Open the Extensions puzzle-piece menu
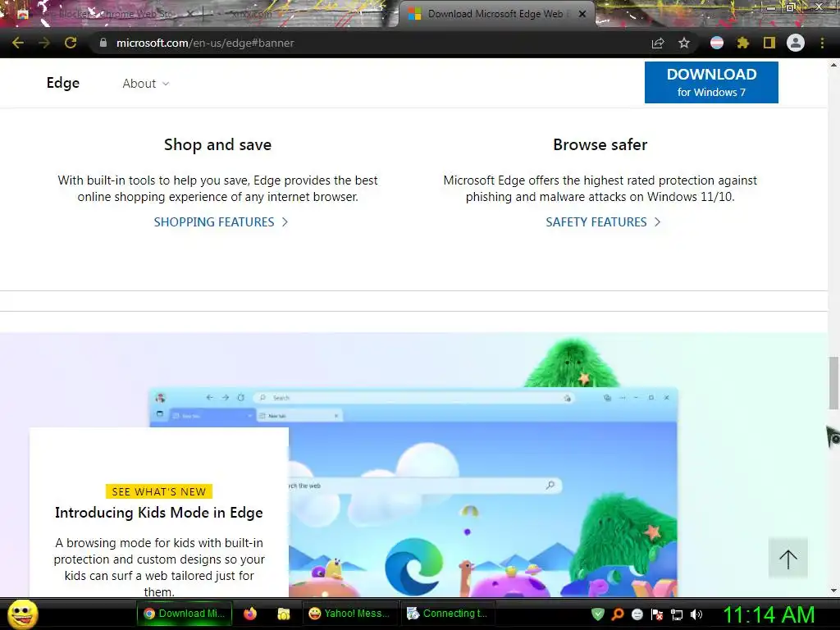 click(x=742, y=43)
